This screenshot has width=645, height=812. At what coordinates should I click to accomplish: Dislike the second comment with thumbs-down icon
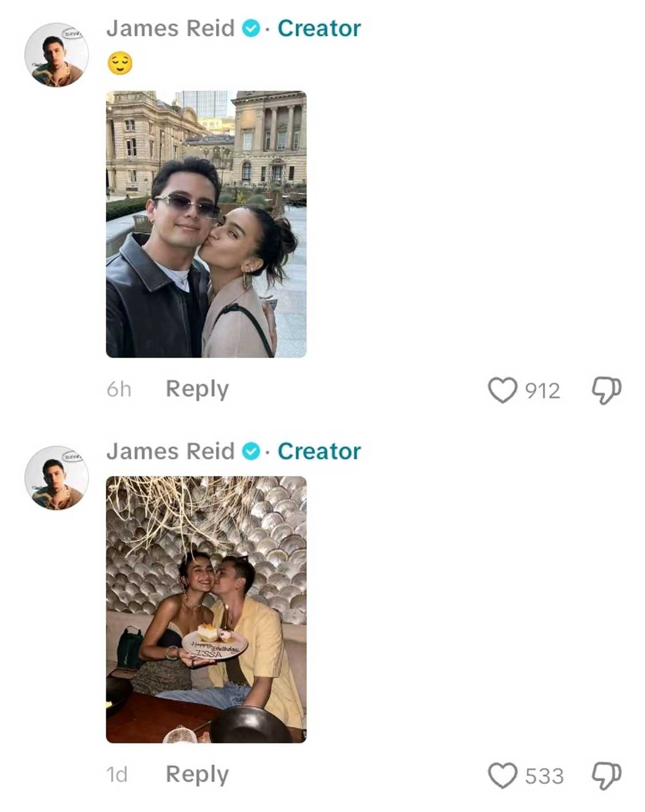point(606,775)
